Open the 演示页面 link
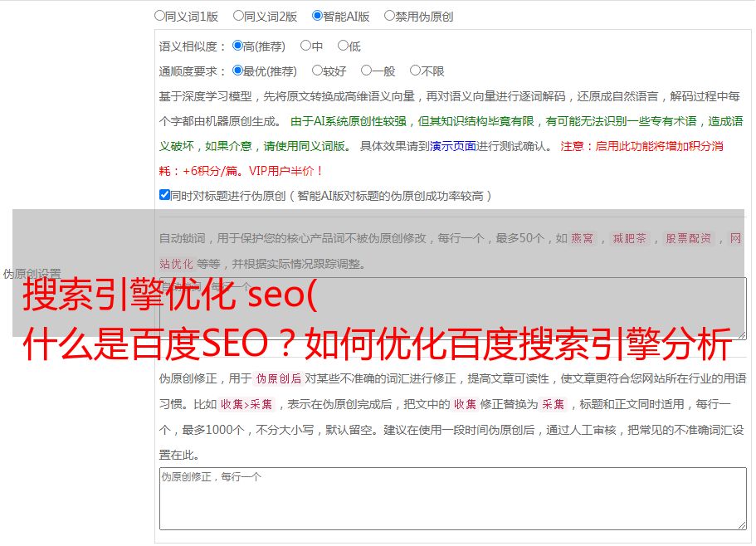Viewport: 756px width, 546px height. [452, 146]
